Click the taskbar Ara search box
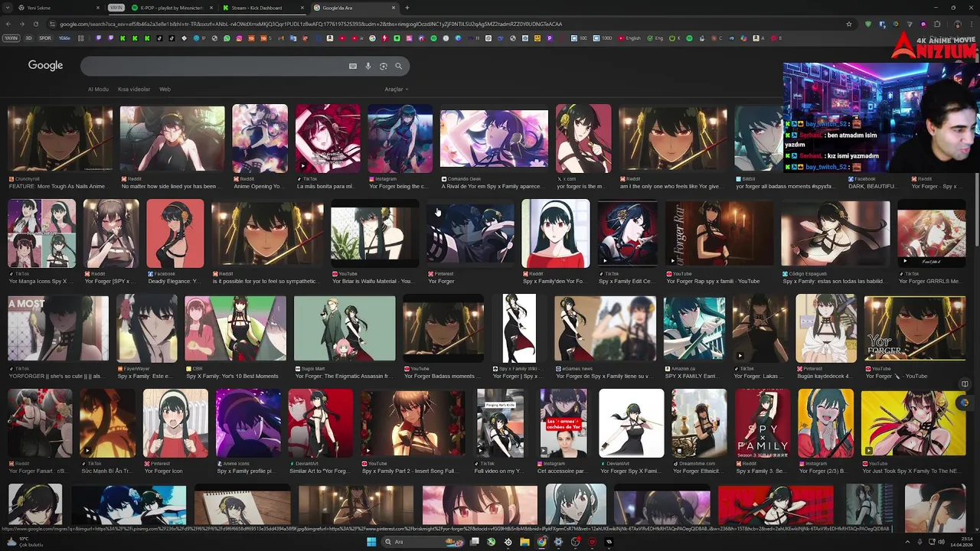The height and width of the screenshot is (551, 980). [423, 542]
